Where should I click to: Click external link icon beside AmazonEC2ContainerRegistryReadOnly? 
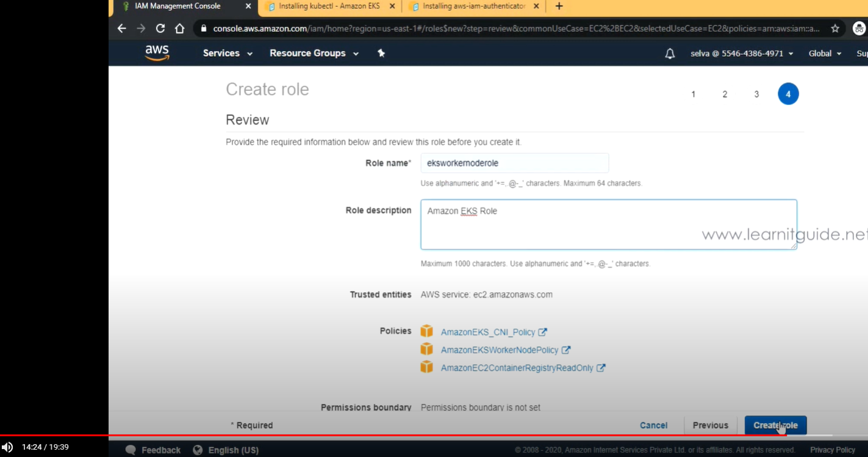tap(601, 368)
